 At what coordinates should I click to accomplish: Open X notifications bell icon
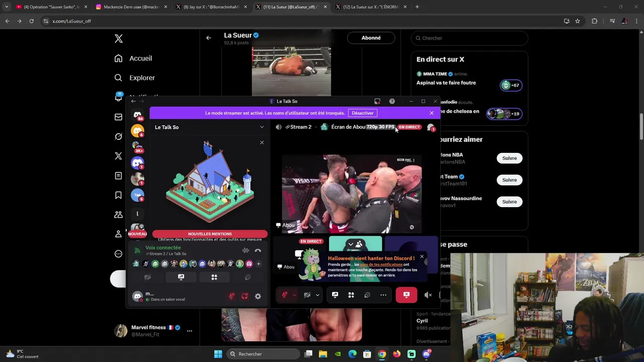click(118, 97)
